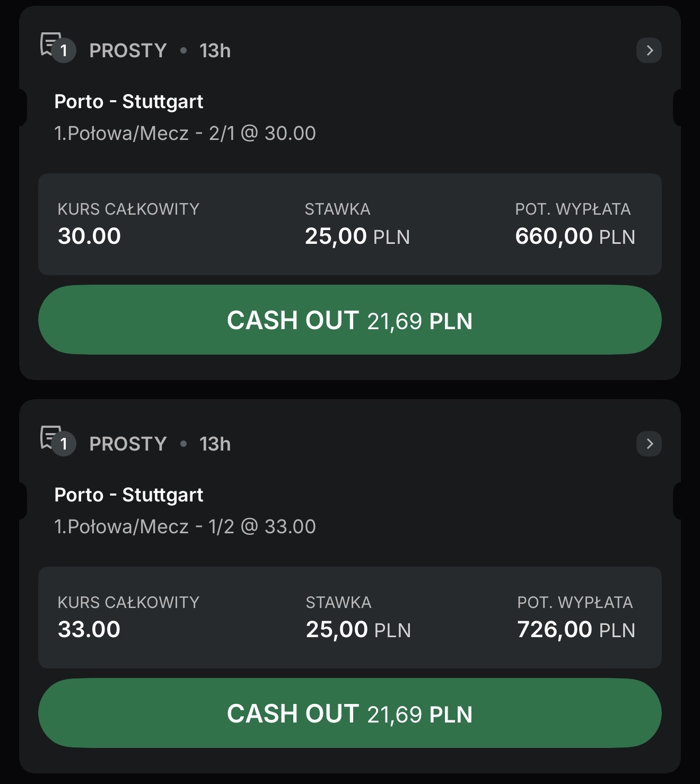This screenshot has height=784, width=700.
Task: Open details chevron of the 33.00 odds bet
Action: [x=649, y=444]
